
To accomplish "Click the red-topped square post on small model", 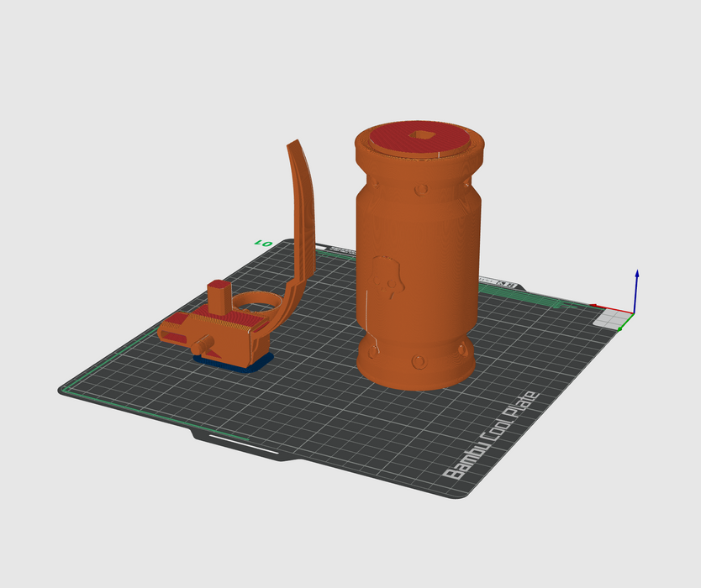I will 219,296.
